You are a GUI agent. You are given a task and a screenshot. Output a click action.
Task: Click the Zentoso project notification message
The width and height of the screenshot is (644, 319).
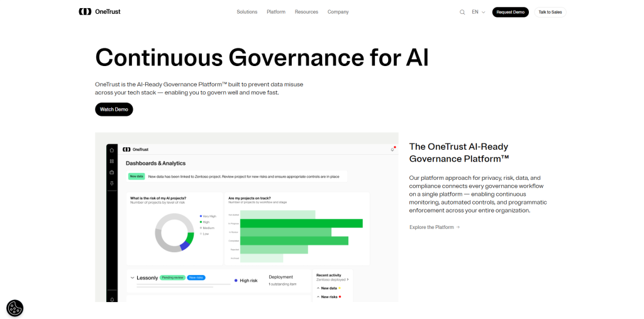[x=243, y=177]
